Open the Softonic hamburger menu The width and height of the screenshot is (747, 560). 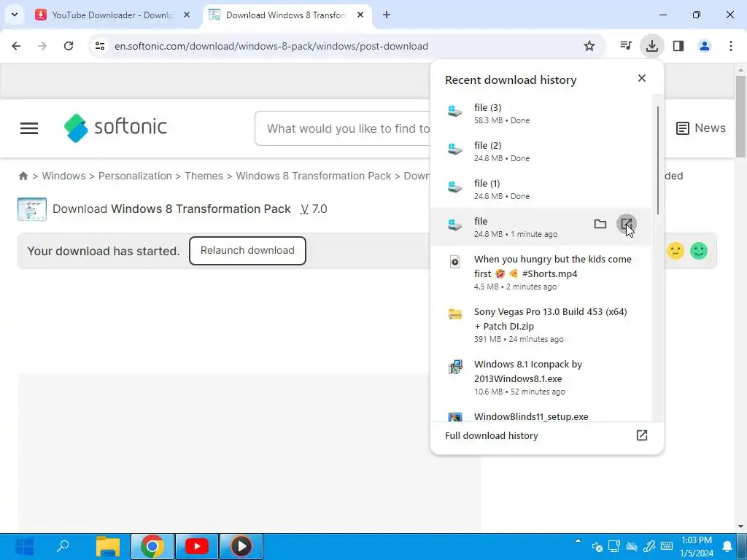(29, 128)
